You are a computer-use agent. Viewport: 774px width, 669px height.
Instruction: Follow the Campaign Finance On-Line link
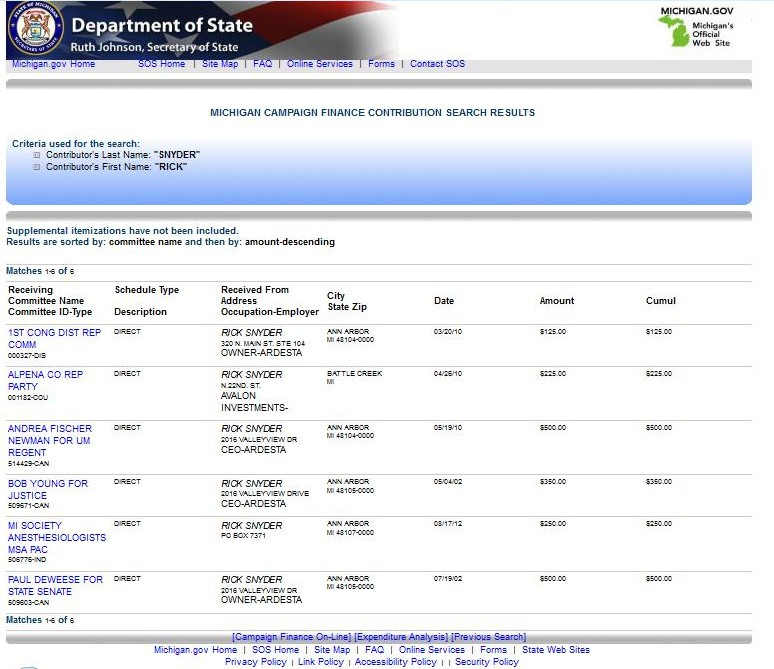(292, 637)
